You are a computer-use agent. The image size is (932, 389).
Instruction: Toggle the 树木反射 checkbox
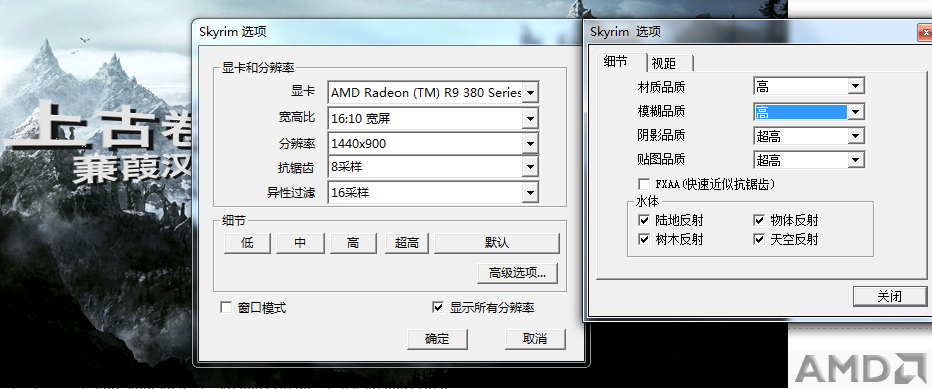click(644, 239)
